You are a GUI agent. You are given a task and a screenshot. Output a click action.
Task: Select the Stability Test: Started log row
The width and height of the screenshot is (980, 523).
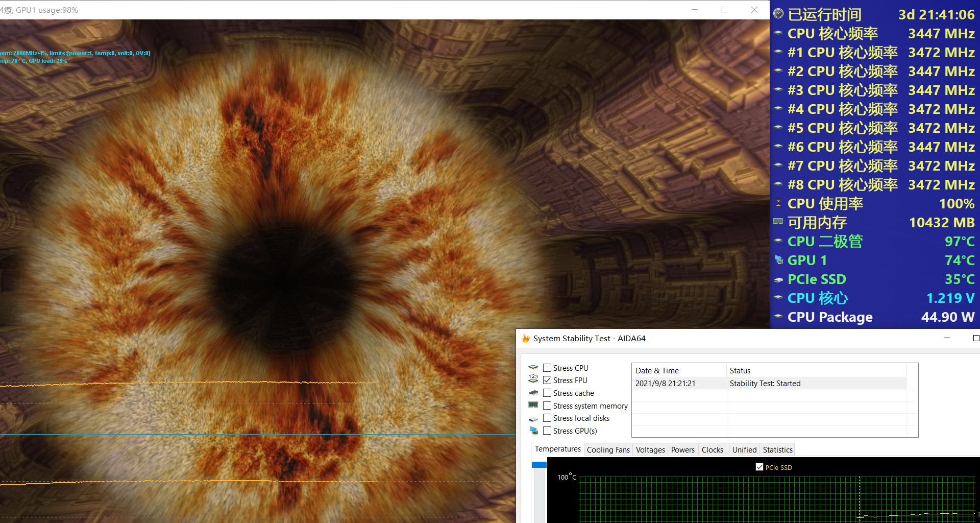pyautogui.click(x=765, y=383)
